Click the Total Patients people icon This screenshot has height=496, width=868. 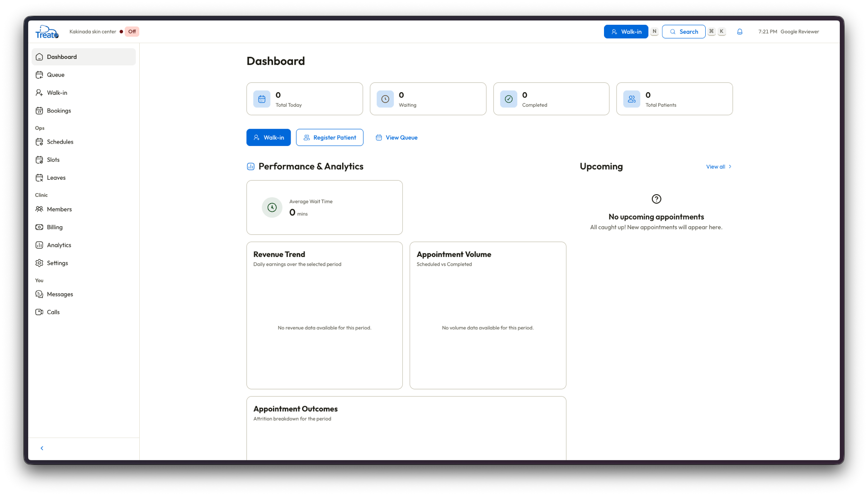tap(632, 99)
